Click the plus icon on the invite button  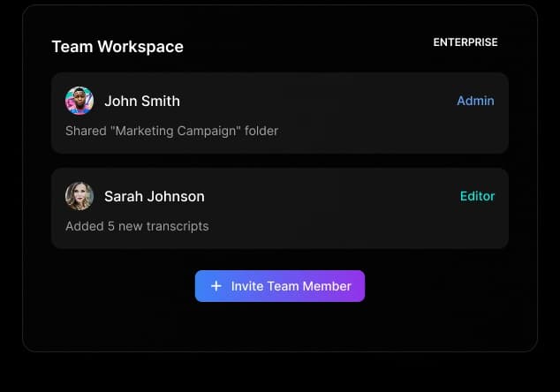point(216,286)
